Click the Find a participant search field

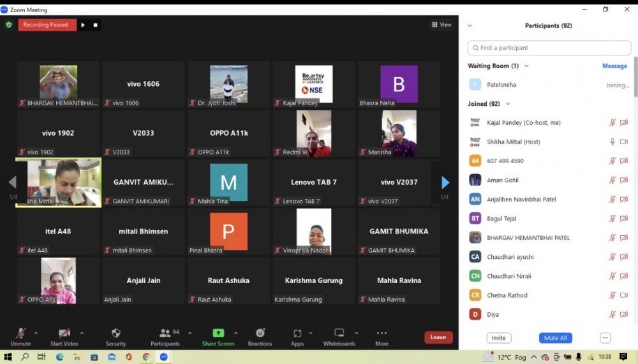point(549,48)
